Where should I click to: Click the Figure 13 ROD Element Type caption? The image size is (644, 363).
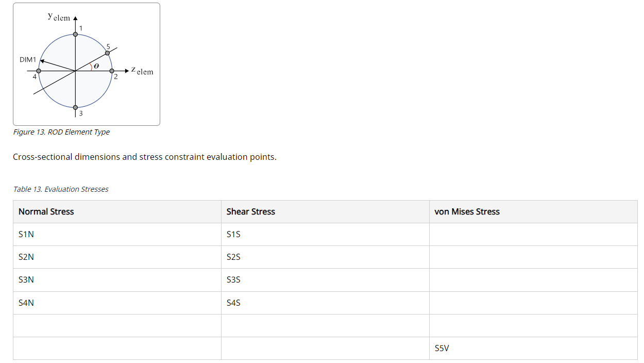click(x=61, y=132)
